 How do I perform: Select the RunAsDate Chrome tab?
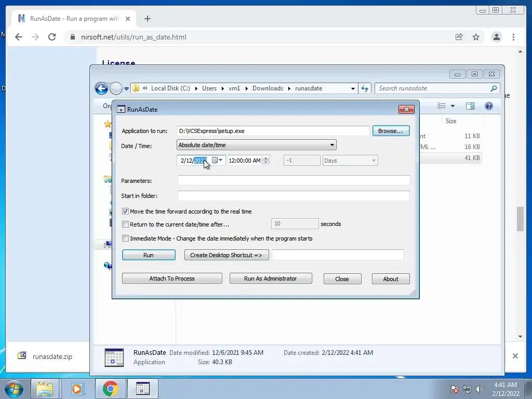tap(74, 19)
